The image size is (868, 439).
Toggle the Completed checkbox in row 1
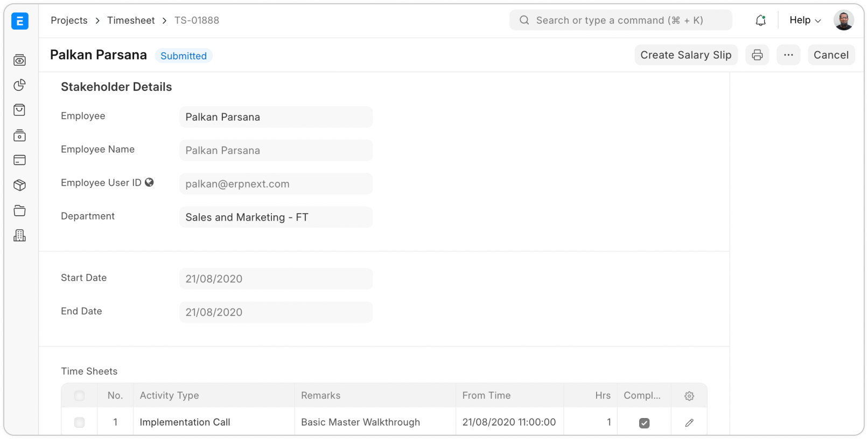[644, 423]
